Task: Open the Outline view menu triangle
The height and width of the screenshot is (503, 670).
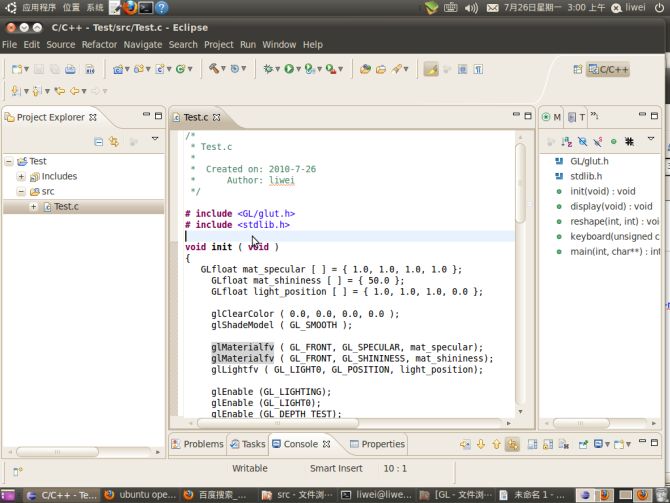Action: pyautogui.click(x=651, y=139)
